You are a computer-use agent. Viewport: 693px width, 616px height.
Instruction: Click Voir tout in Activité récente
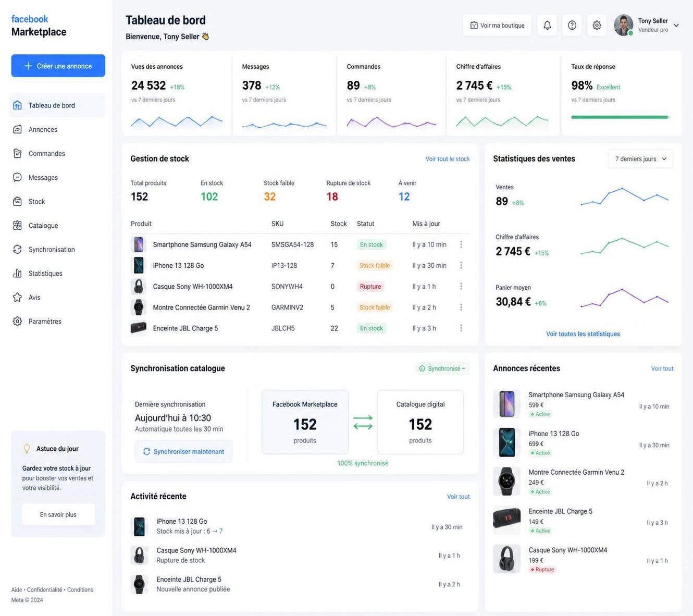tap(459, 497)
